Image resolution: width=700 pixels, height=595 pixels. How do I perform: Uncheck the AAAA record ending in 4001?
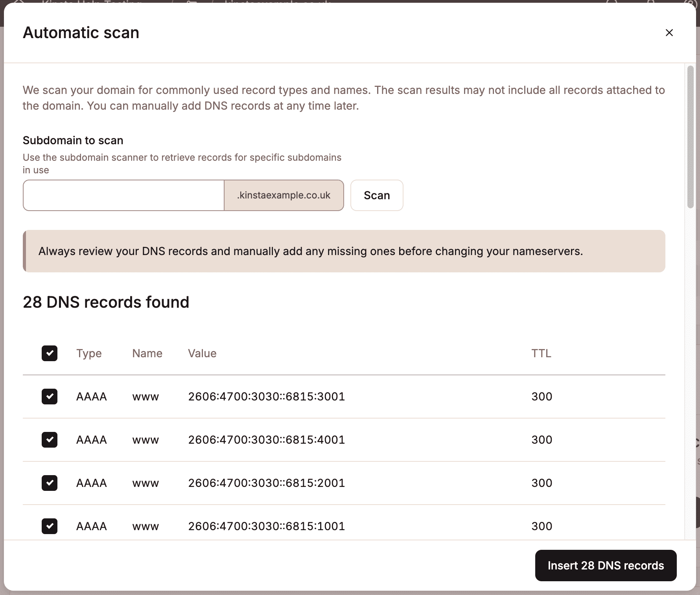pyautogui.click(x=50, y=440)
